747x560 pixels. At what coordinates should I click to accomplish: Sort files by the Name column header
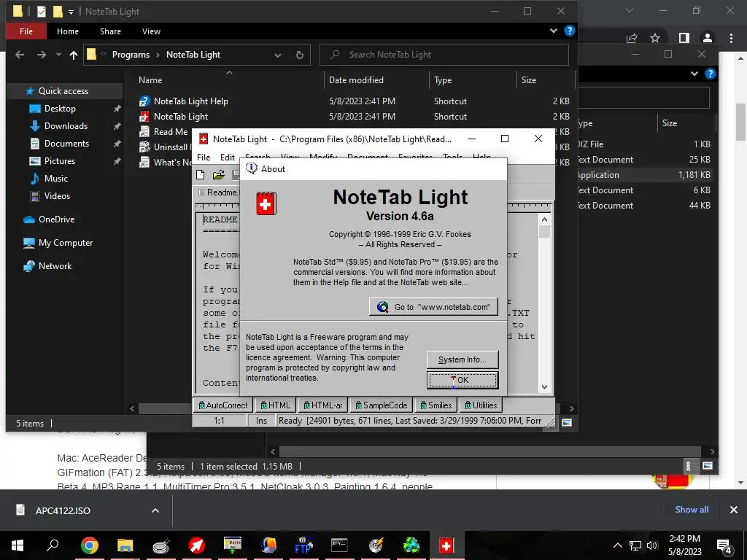click(x=150, y=80)
